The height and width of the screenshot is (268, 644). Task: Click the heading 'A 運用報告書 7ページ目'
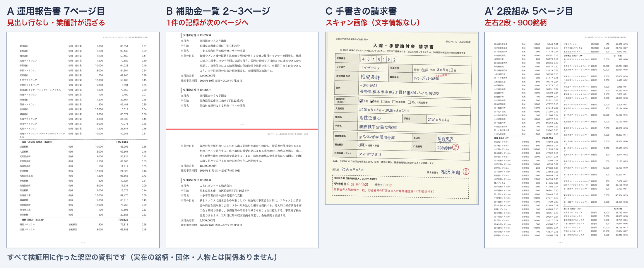[56, 11]
